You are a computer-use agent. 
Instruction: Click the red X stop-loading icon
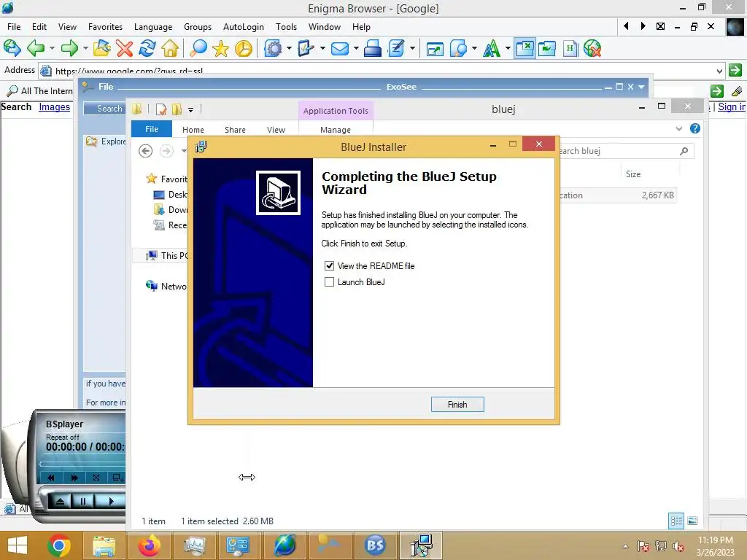(x=124, y=48)
